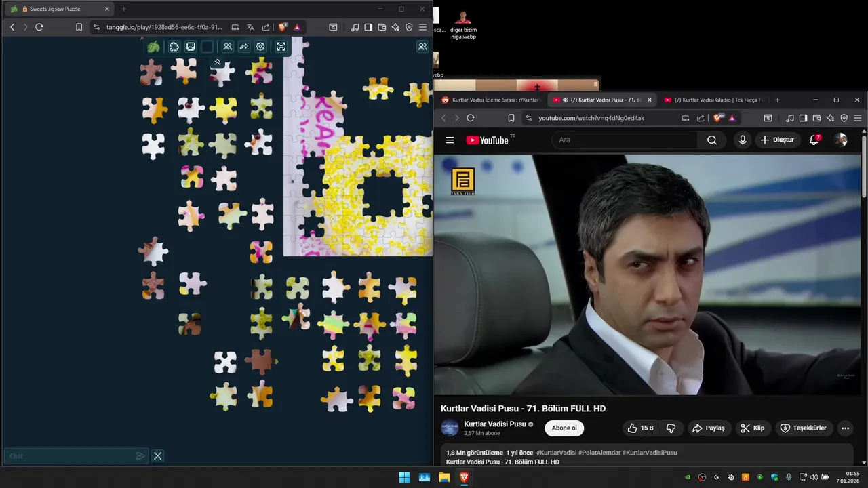The image size is (868, 488).
Task: Open the more actions three-dot menu
Action: (x=845, y=428)
